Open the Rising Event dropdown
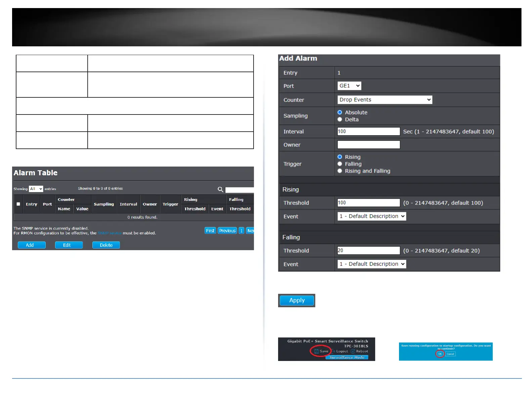This screenshot has height=411, width=532. (372, 216)
